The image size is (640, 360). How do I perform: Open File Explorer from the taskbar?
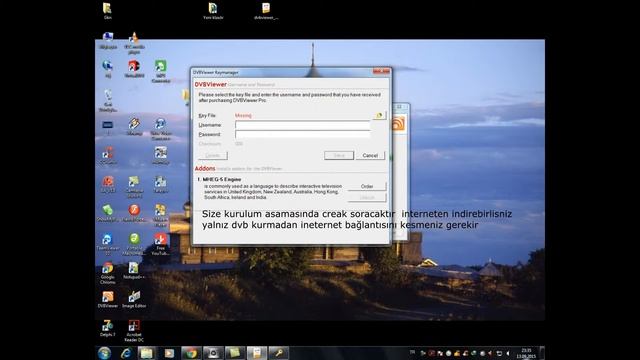(x=147, y=353)
